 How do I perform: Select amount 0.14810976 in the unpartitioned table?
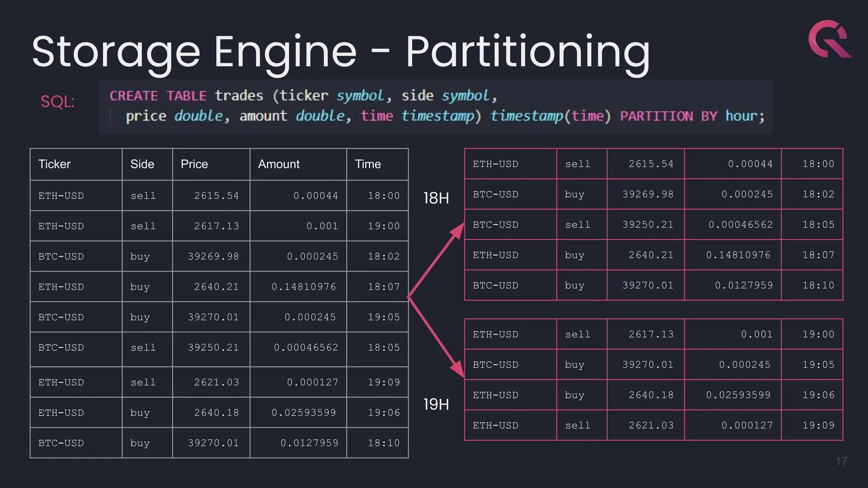[304, 287]
